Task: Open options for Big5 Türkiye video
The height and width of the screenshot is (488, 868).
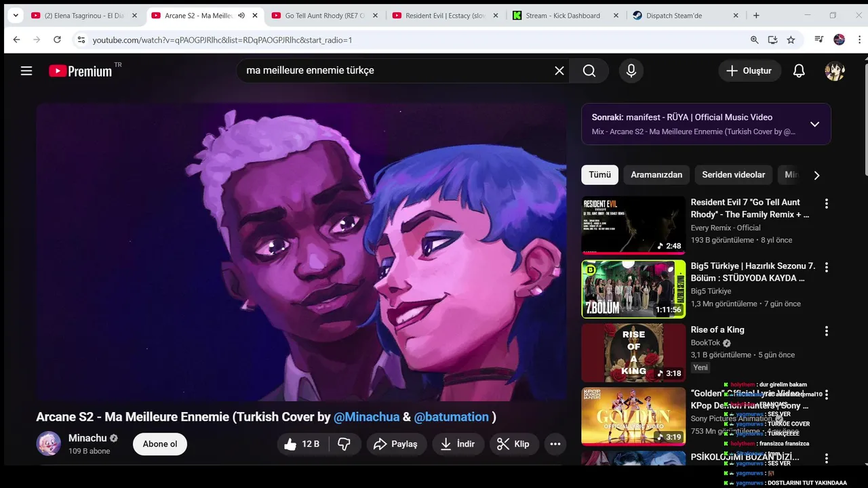Action: click(x=826, y=267)
